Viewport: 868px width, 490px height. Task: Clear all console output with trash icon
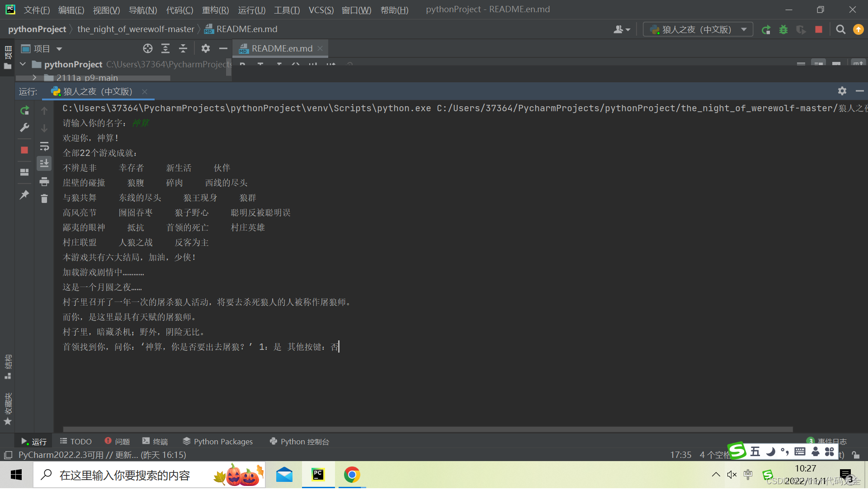click(44, 198)
